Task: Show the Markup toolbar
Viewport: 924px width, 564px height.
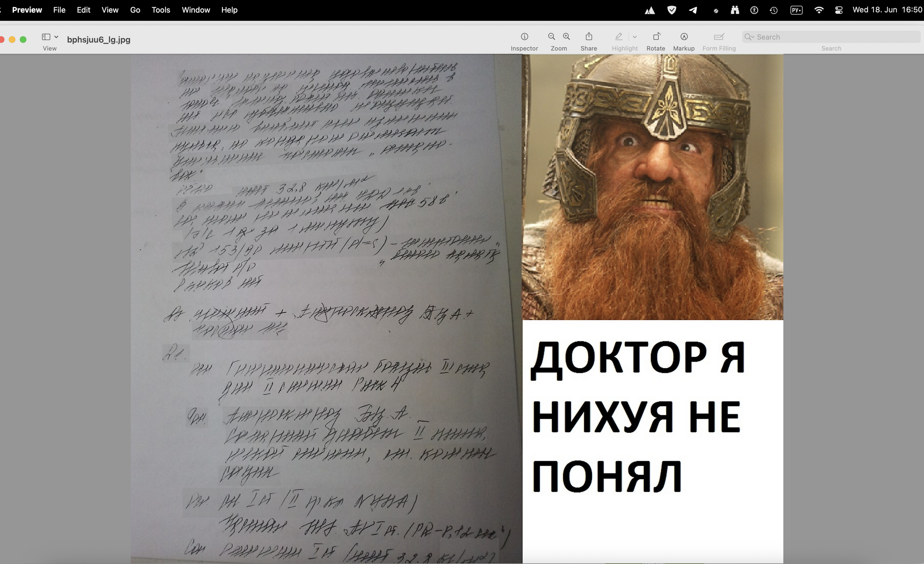Action: pos(684,37)
